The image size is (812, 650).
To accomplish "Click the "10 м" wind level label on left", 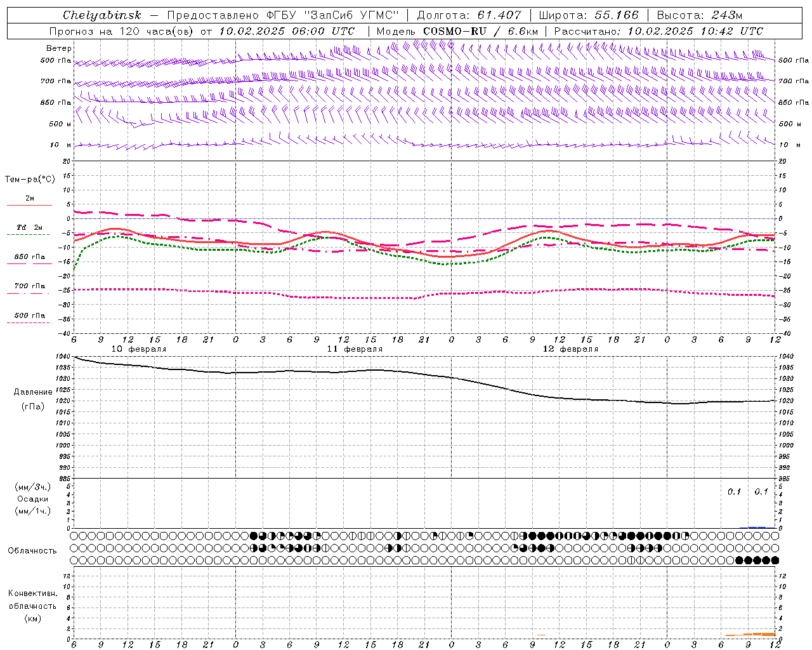I will coord(61,145).
